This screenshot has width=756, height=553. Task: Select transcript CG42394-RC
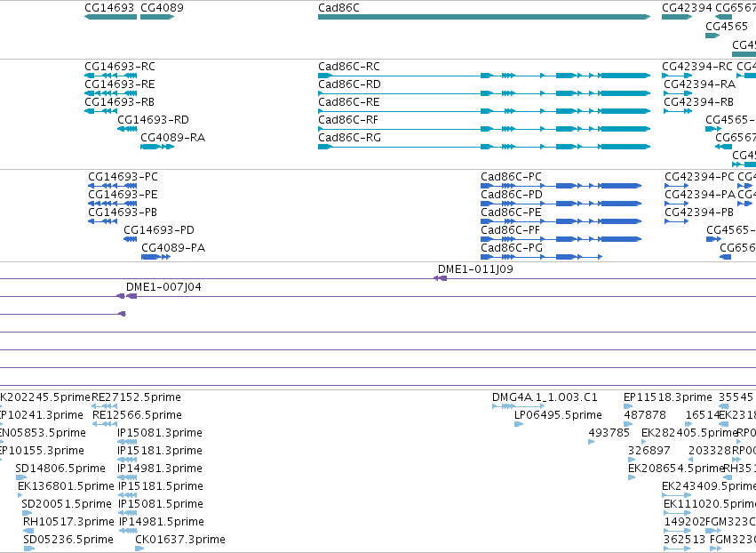point(697,66)
